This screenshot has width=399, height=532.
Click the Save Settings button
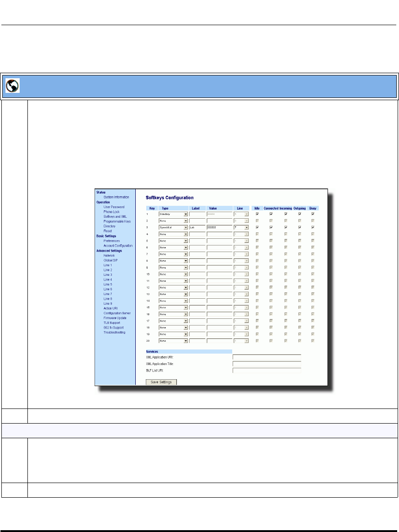pos(161,382)
